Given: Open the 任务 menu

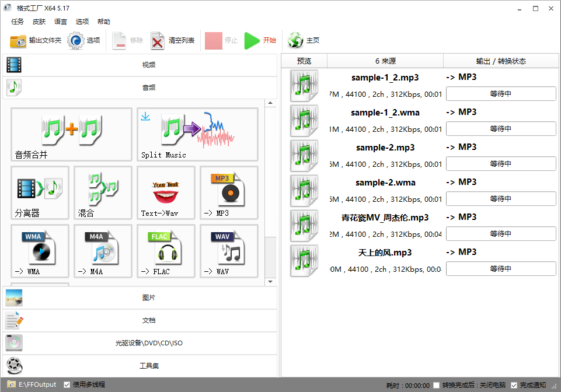Looking at the screenshot, I should (x=18, y=22).
